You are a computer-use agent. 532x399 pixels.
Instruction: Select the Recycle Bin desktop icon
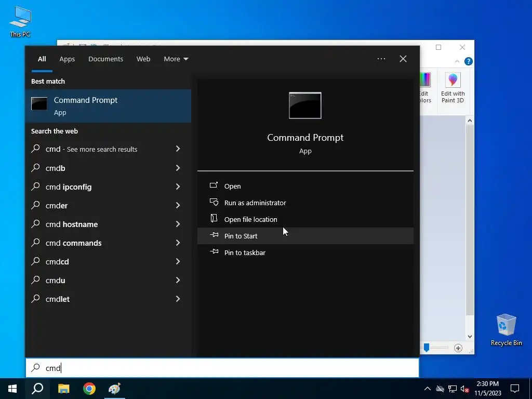click(506, 330)
